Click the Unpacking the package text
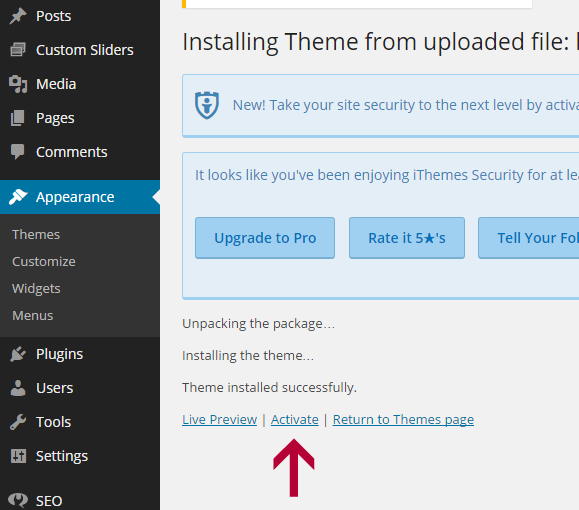The image size is (579, 510). click(x=258, y=324)
